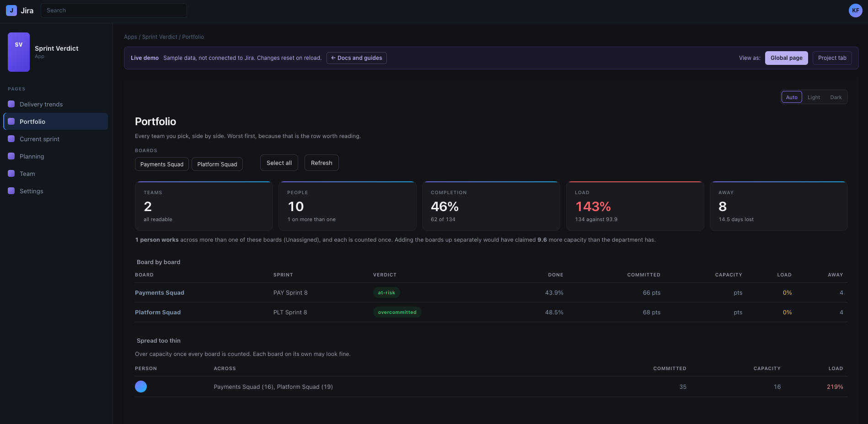This screenshot has height=424, width=868.
Task: Toggle the Payments Squad board chip
Action: pos(162,164)
